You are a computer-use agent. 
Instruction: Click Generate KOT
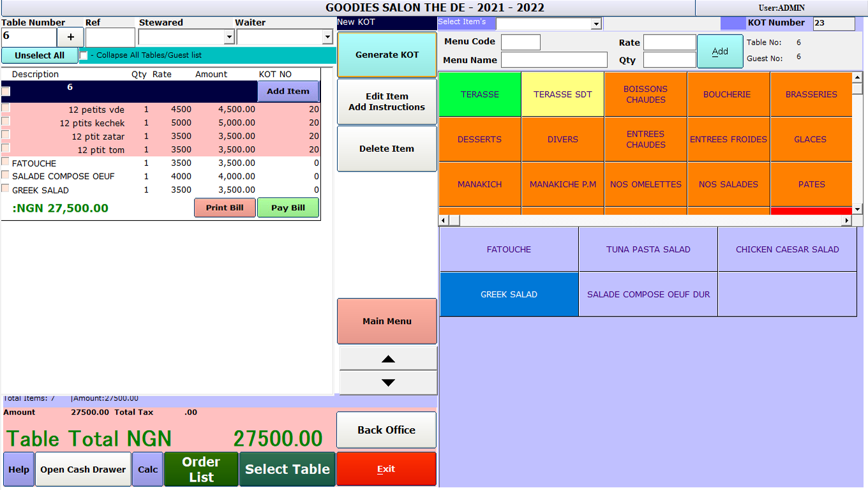pyautogui.click(x=387, y=55)
